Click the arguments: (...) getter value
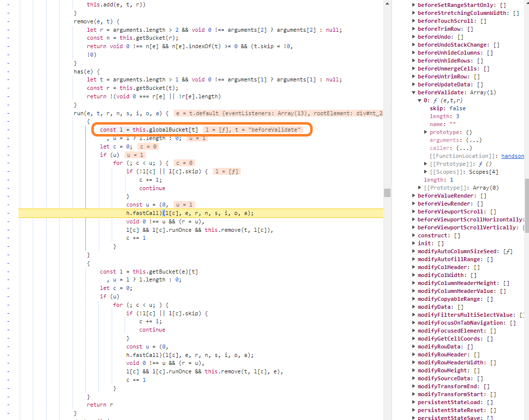This screenshot has height=420, width=529. (x=474, y=140)
